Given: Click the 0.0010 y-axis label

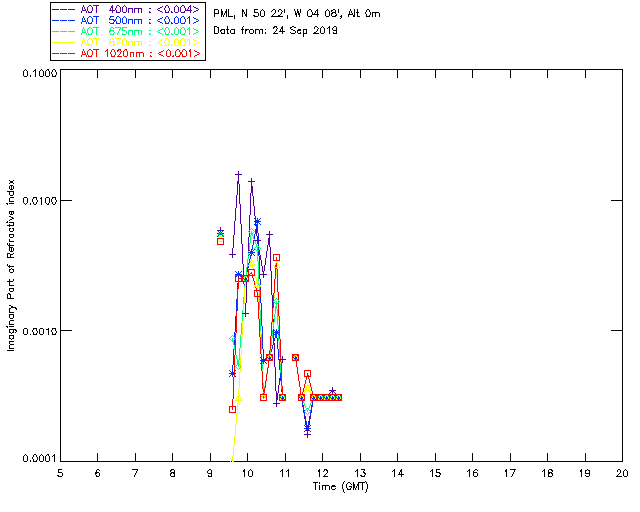Looking at the screenshot, I should [x=39, y=331].
